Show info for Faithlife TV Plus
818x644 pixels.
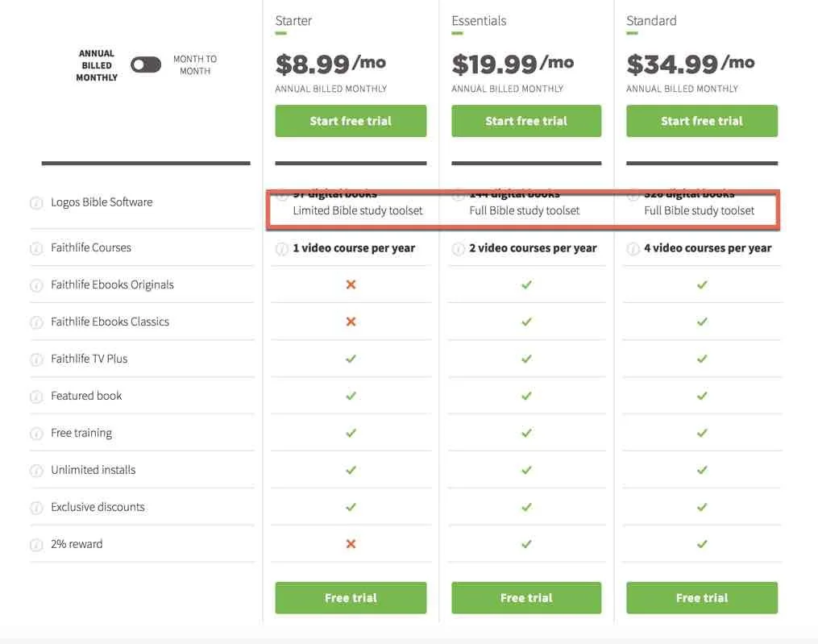pos(36,359)
